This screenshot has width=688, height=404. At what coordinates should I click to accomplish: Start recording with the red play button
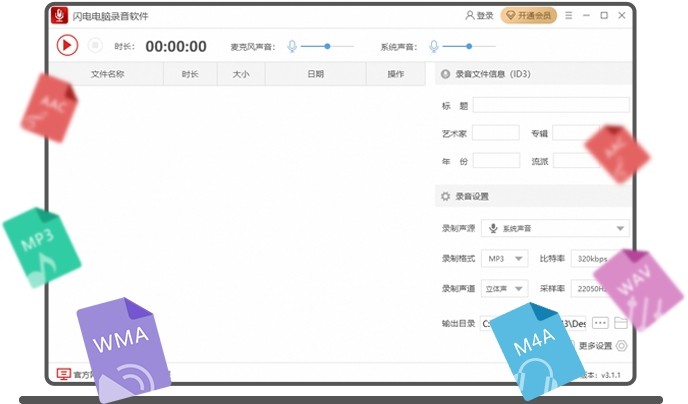pos(67,45)
